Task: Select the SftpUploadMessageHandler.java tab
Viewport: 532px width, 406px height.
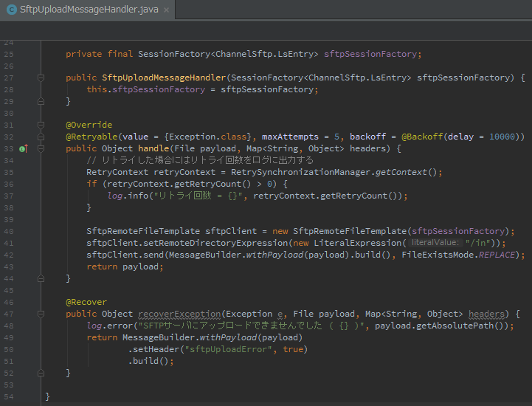Action: [88, 10]
